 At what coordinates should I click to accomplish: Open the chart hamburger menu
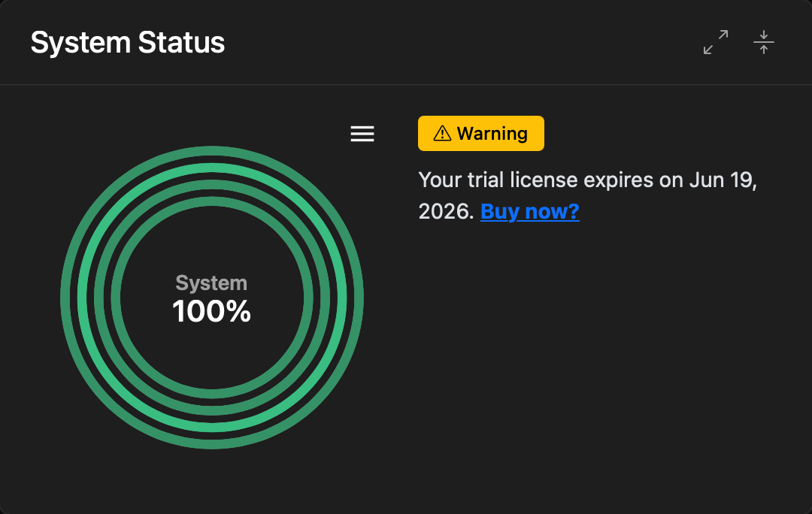coord(362,134)
